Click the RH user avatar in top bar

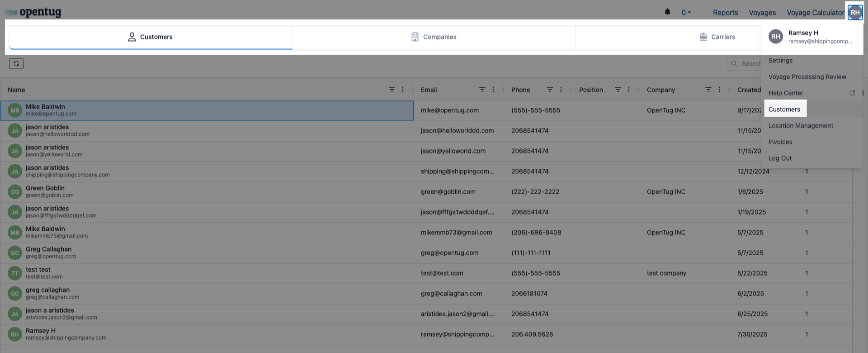[x=855, y=13]
